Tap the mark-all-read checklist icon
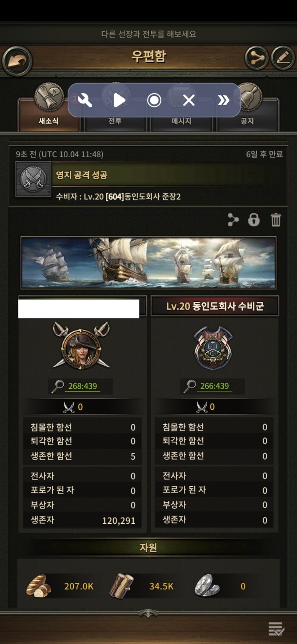 click(x=276, y=629)
